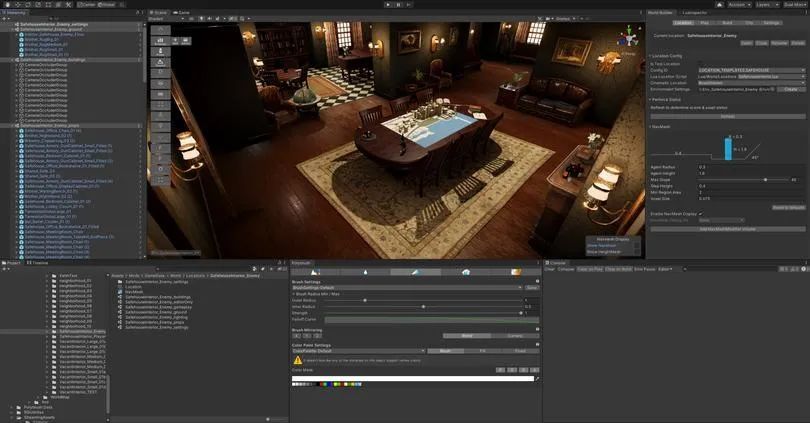Select the Hand tool in top toolbar
This screenshot has width=810, height=423.
click(7, 5)
